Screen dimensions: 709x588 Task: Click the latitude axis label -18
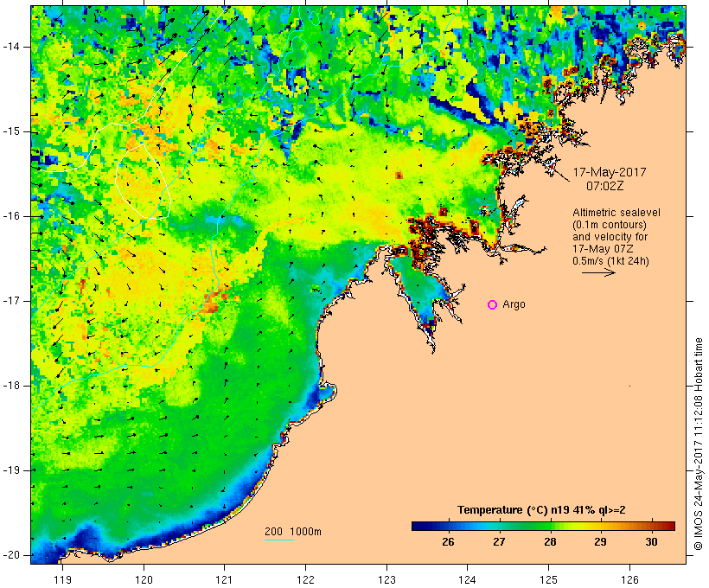click(x=11, y=386)
